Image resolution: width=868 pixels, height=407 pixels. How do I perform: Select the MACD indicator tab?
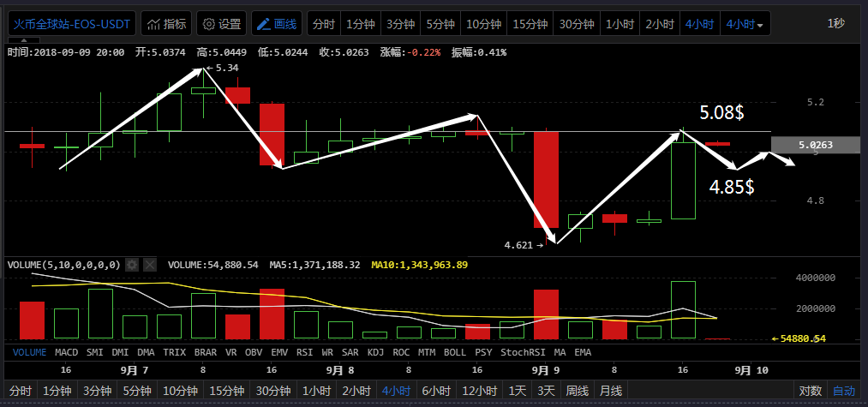pos(66,351)
